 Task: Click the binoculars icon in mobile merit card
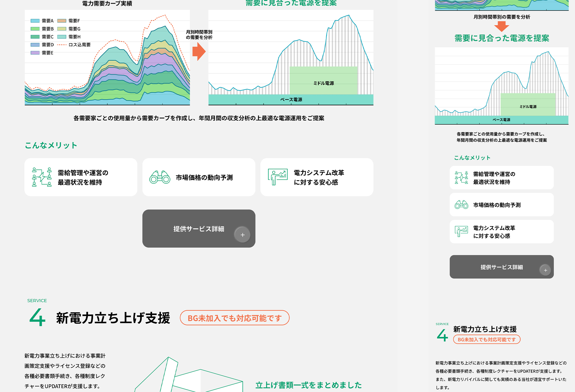coord(461,205)
